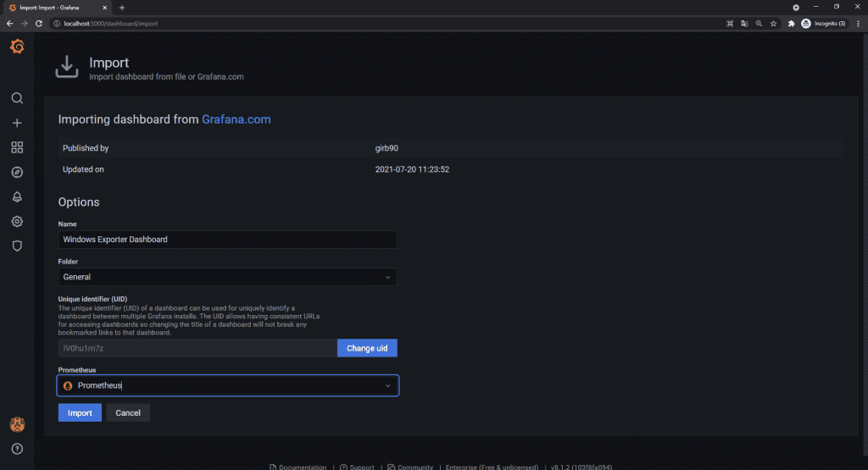Click the Import page title
Screen dimensions: 868x470
click(x=109, y=63)
